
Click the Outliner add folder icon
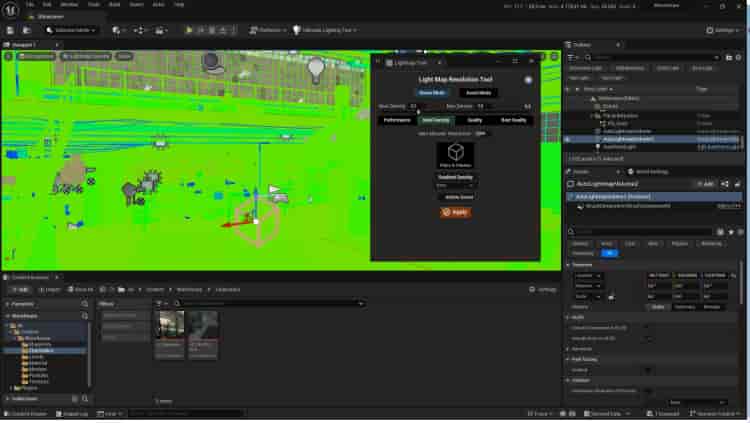[x=729, y=57]
